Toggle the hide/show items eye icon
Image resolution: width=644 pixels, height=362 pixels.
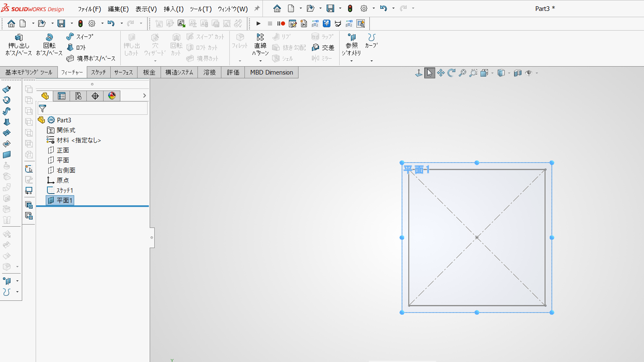(x=529, y=73)
